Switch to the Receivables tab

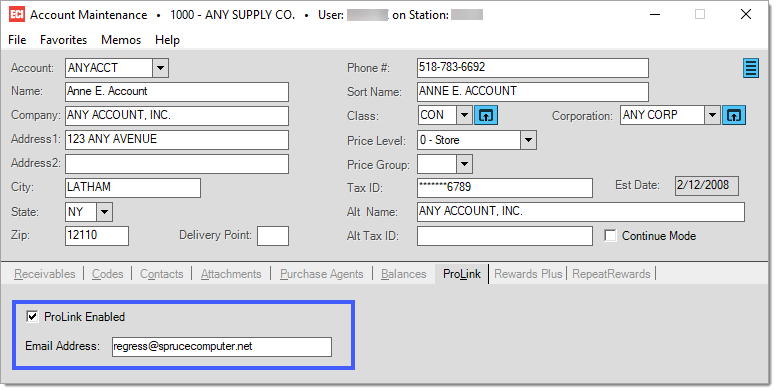pyautogui.click(x=45, y=274)
